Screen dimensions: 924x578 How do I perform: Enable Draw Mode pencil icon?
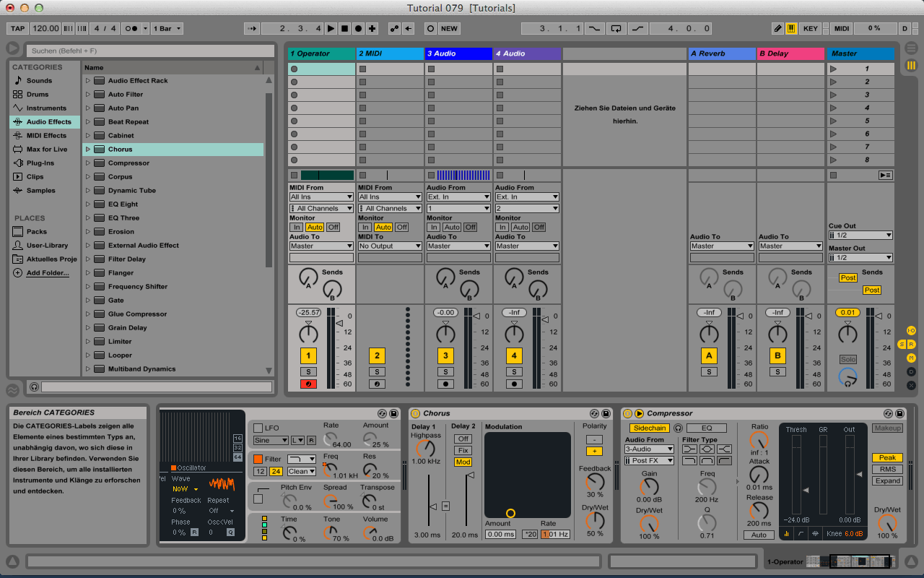[777, 29]
